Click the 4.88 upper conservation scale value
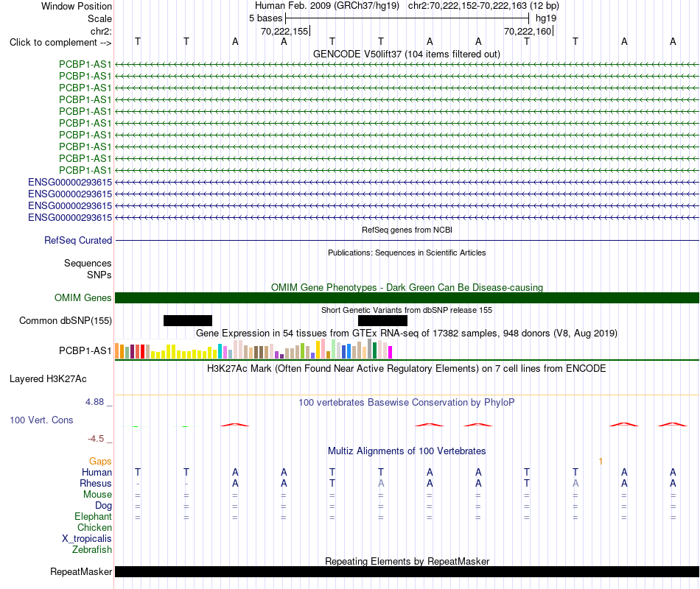Viewport: 700px width, 589px height. coord(94,401)
